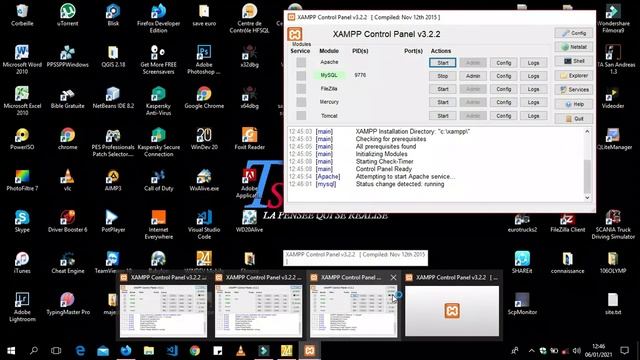This screenshot has height=360, width=640.
Task: Start the Tomcat module
Action: pyautogui.click(x=442, y=116)
